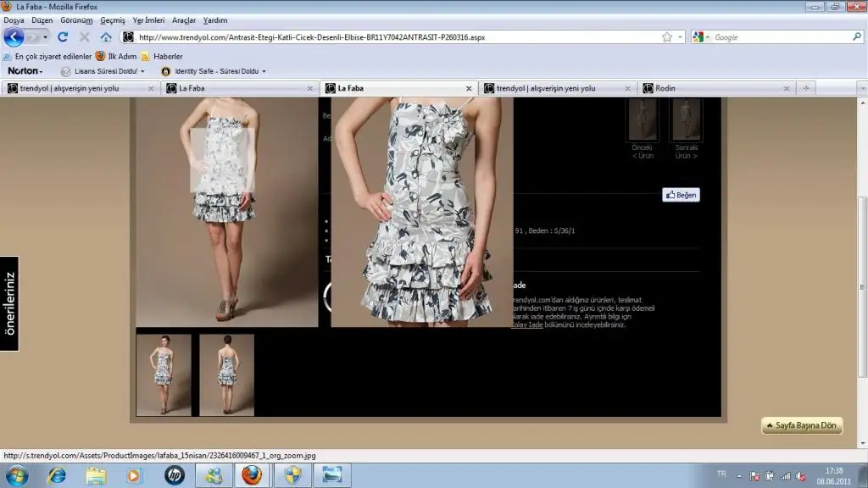
Task: Open the Identity Safe dropdown
Action: pyautogui.click(x=213, y=71)
